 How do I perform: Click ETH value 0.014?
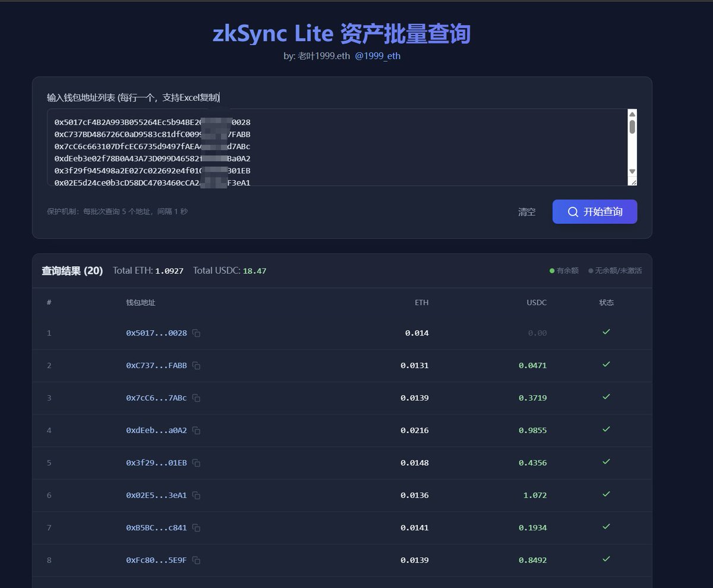click(417, 333)
